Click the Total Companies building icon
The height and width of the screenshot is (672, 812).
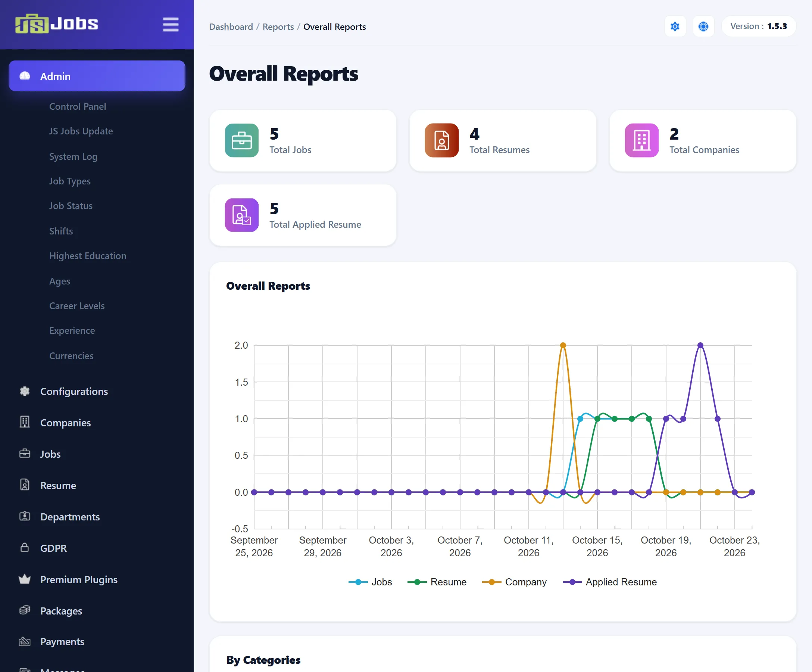[641, 140]
